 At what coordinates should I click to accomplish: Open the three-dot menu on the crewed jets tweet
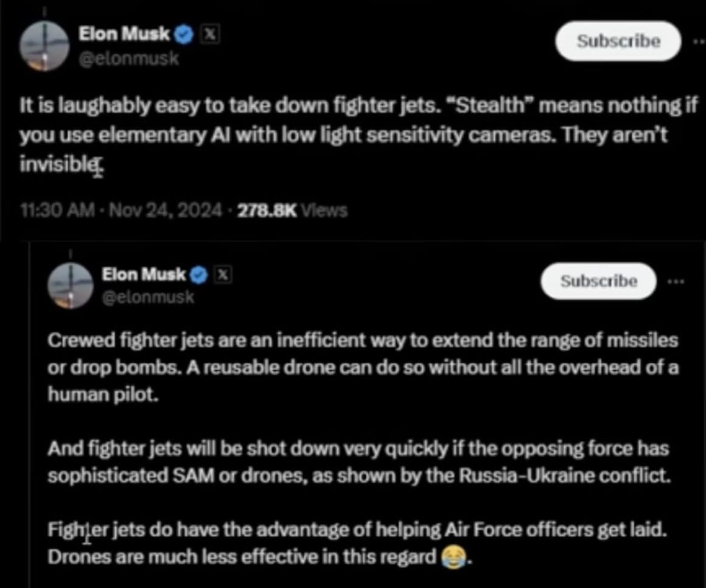click(676, 281)
